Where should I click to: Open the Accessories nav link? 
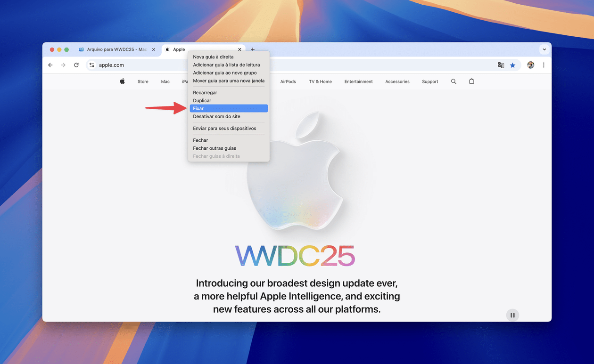click(397, 81)
